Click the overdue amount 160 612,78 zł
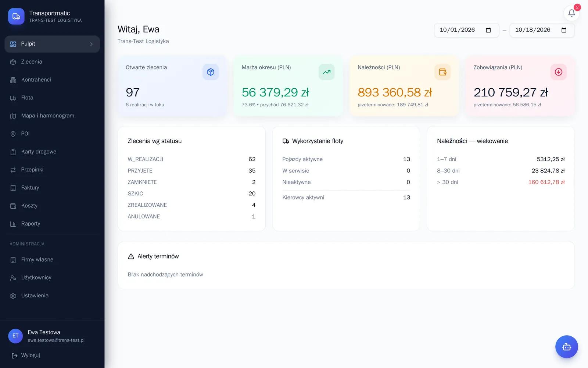The width and height of the screenshot is (588, 368). (546, 182)
